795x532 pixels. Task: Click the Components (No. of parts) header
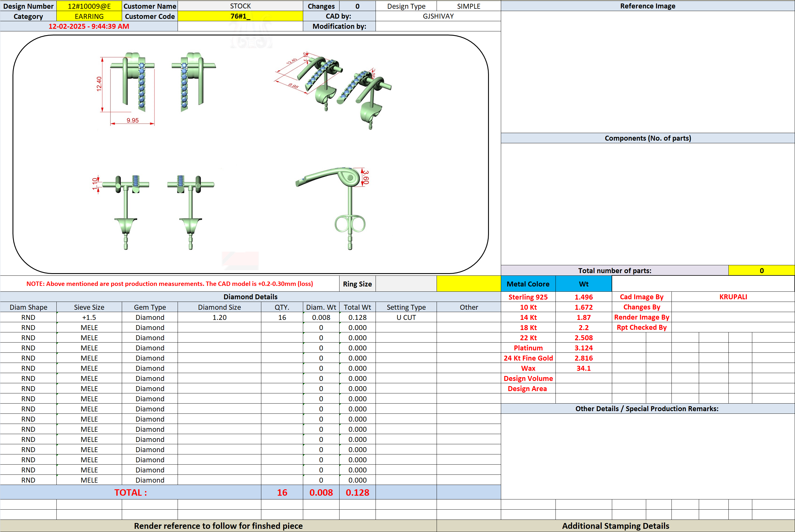pyautogui.click(x=648, y=138)
